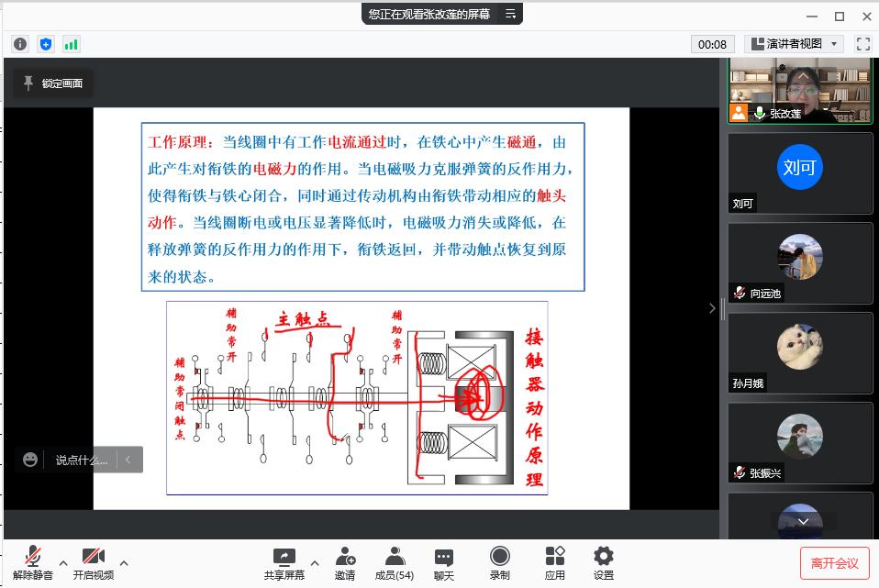This screenshot has width=879, height=588.
Task: Open 成员(54) participants list
Action: click(x=395, y=563)
